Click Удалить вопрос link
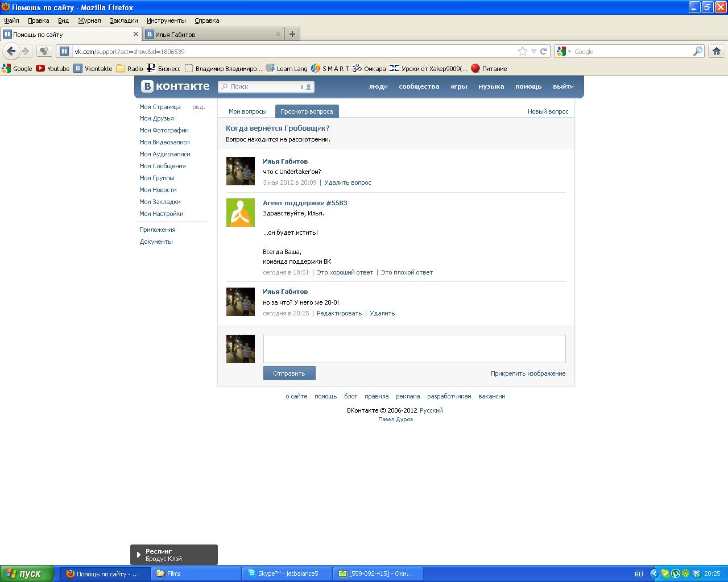728x582 pixels. click(x=348, y=182)
